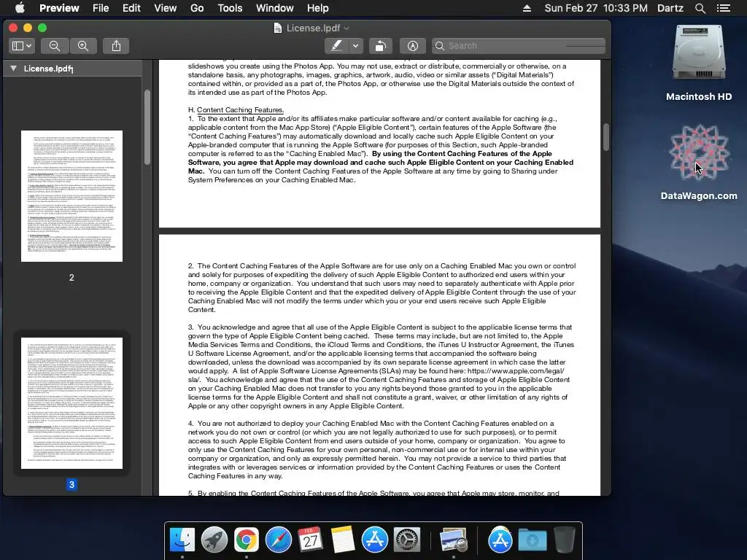Rotate the page with rotate button

(x=380, y=46)
